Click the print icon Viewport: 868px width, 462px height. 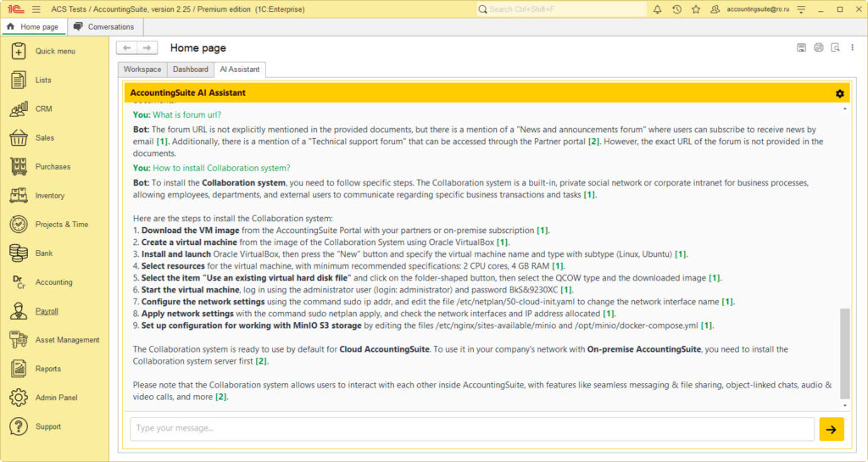point(818,47)
